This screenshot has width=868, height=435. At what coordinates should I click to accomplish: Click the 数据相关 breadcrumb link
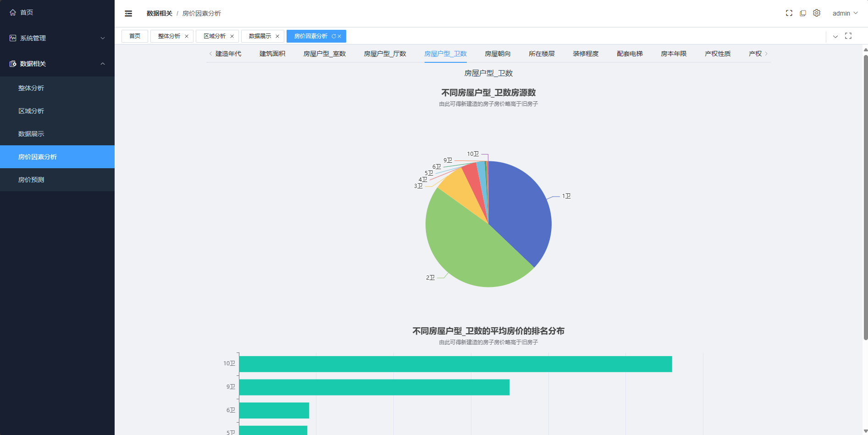[160, 13]
